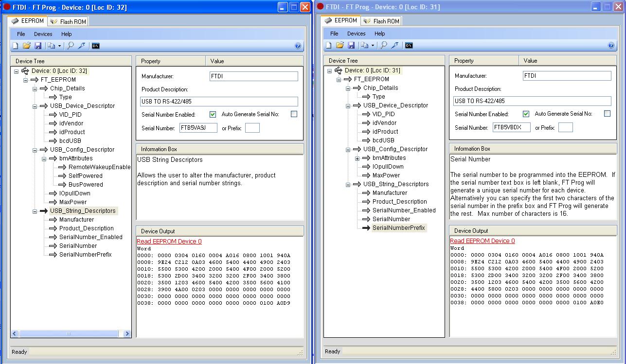Select EEPROM tab in Loc ID 31 window
The height and width of the screenshot is (364, 626).
click(x=341, y=20)
